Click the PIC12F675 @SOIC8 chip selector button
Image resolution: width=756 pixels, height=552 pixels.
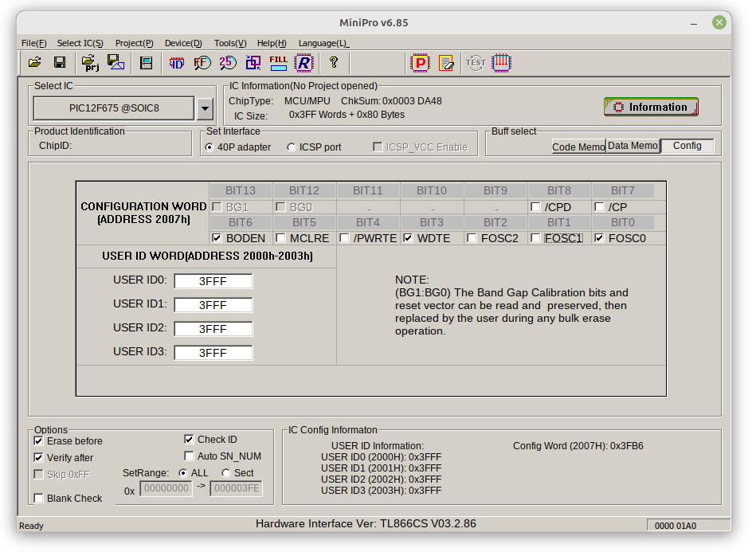114,108
